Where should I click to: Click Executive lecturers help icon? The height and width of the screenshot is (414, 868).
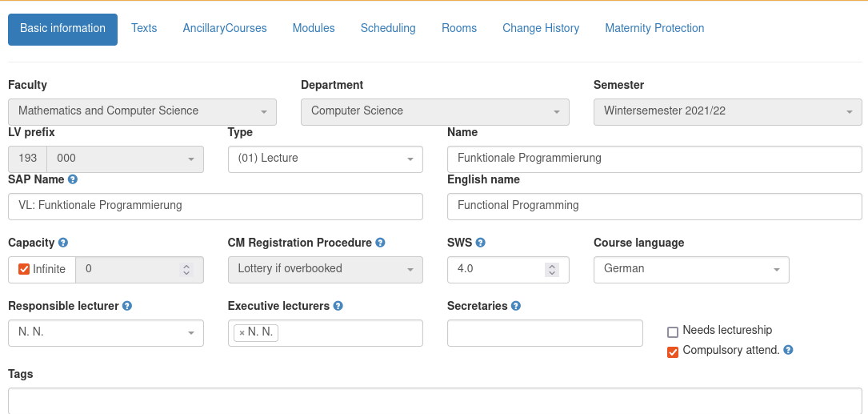tap(338, 306)
